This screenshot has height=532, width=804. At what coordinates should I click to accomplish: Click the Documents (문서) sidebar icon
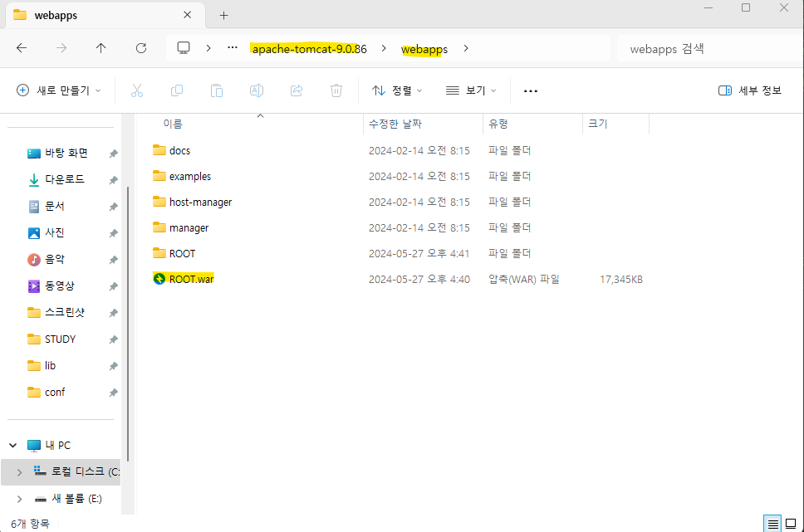pyautogui.click(x=34, y=206)
